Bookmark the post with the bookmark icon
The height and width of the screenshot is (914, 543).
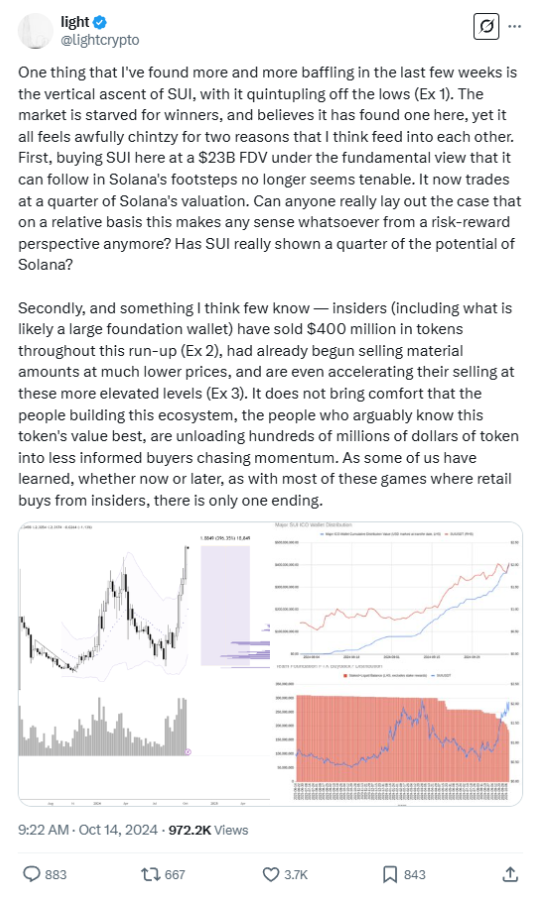[x=390, y=874]
